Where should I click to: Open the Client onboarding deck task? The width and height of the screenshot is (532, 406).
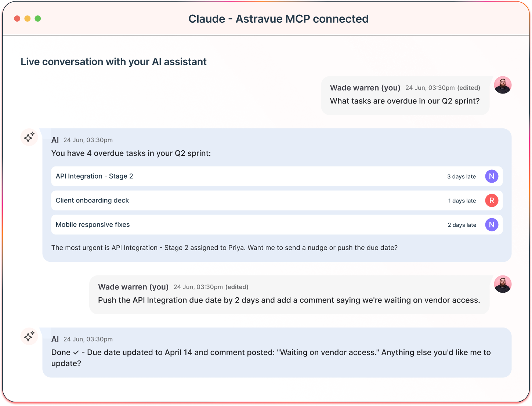coord(92,201)
